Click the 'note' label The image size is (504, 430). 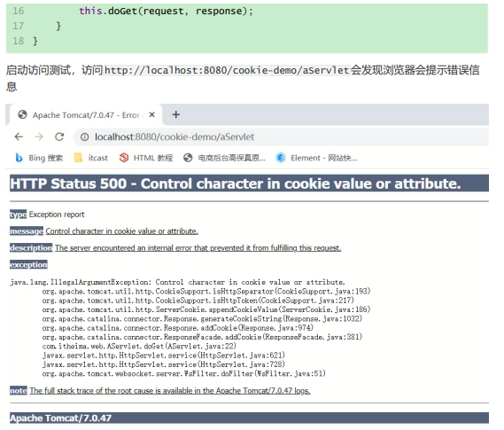tap(19, 391)
